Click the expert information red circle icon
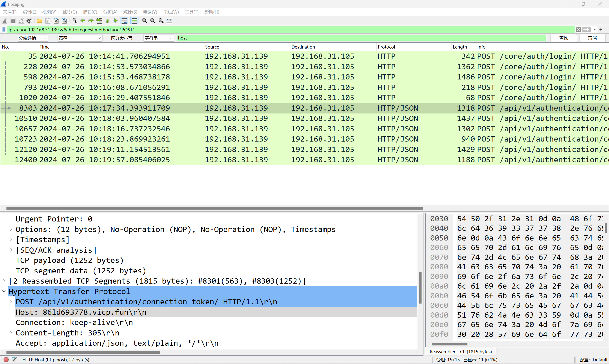 pos(6,359)
